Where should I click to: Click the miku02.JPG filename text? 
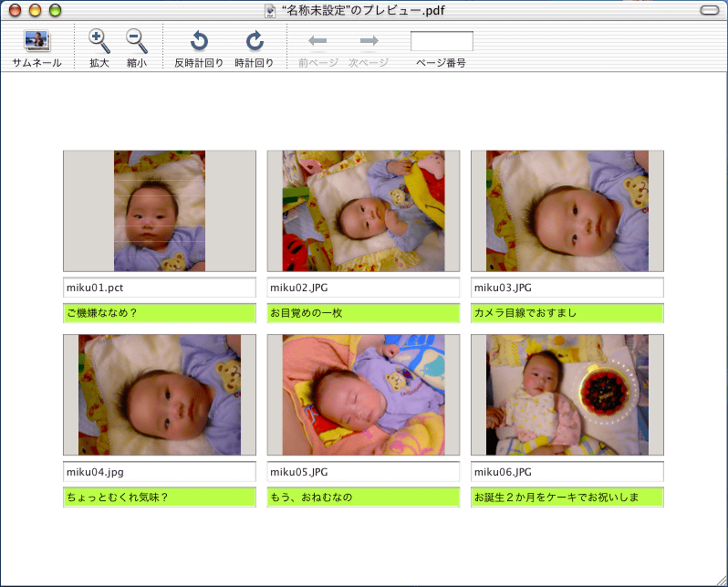[299, 288]
